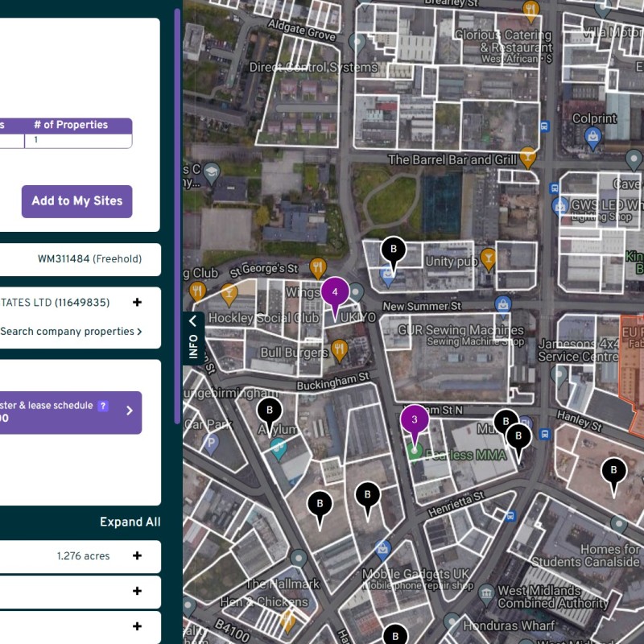Screen dimensions: 644x644
Task: Open The Barrel Bar and Grill restaurant pin
Action: (x=528, y=155)
